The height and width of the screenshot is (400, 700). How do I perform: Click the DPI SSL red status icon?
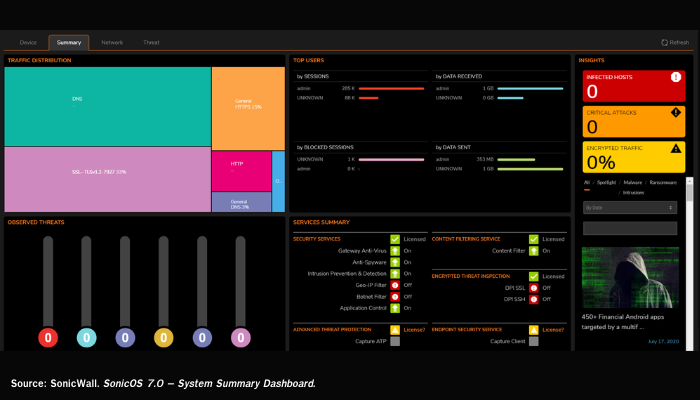[x=535, y=287]
